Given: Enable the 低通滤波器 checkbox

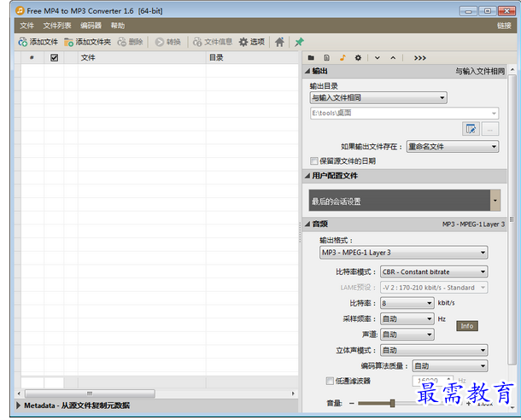Looking at the screenshot, I should pyautogui.click(x=330, y=381).
